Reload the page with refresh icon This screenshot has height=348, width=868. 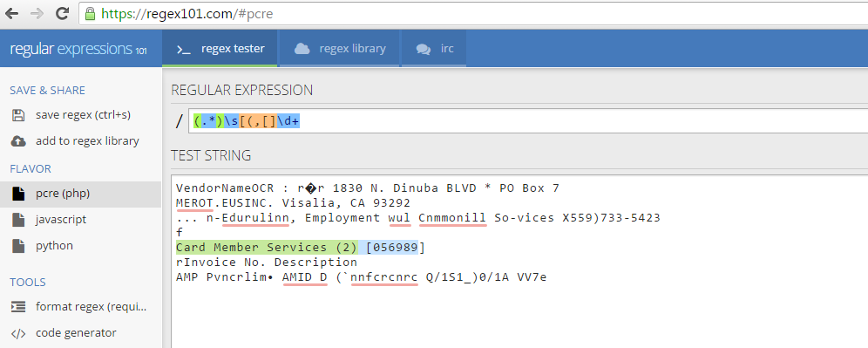62,13
